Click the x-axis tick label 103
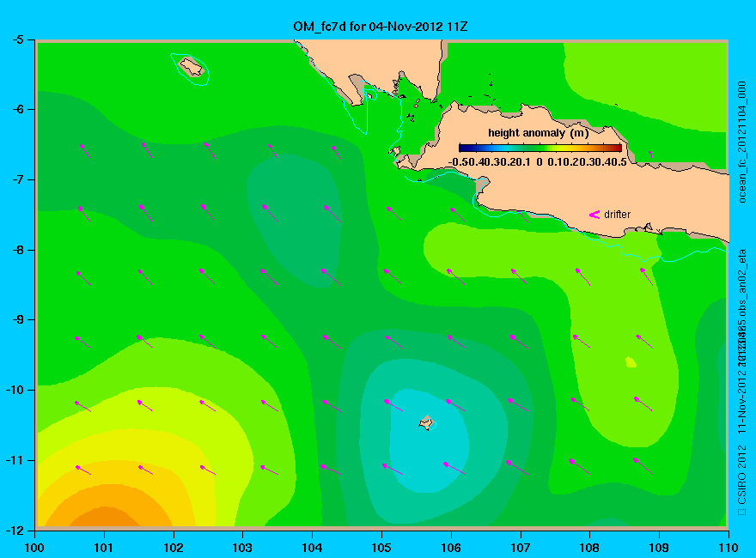The height and width of the screenshot is (558, 756). tap(242, 548)
